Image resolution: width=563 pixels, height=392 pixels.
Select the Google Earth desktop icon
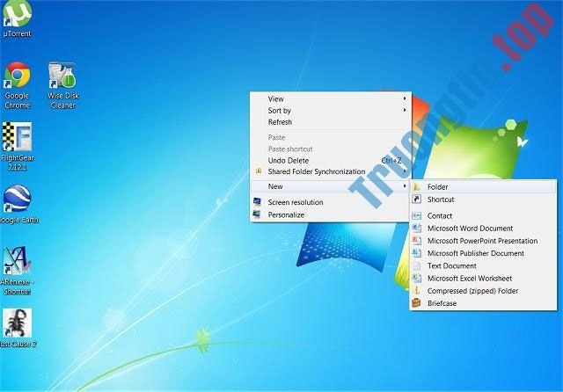(17, 202)
